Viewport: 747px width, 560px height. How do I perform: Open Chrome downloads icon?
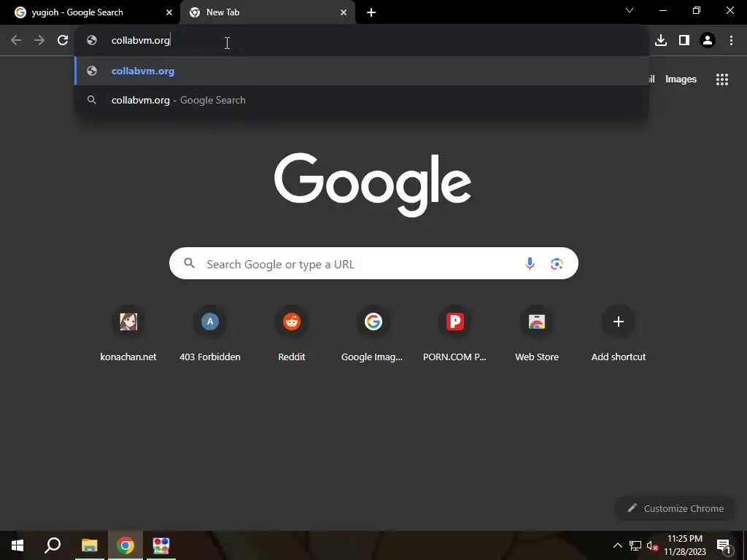click(661, 41)
